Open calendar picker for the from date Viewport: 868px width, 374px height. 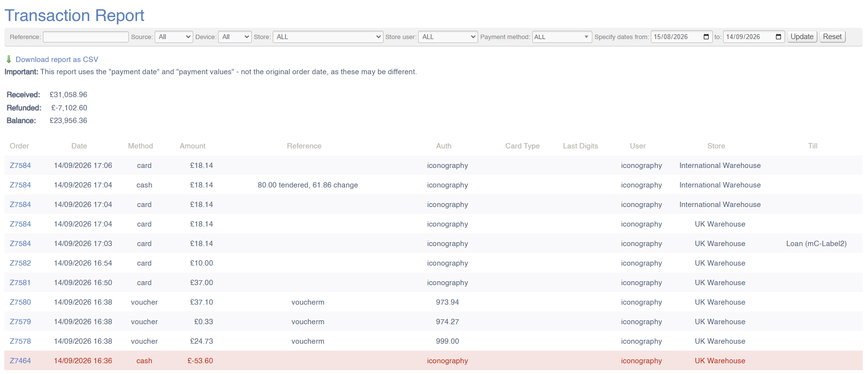pyautogui.click(x=706, y=37)
